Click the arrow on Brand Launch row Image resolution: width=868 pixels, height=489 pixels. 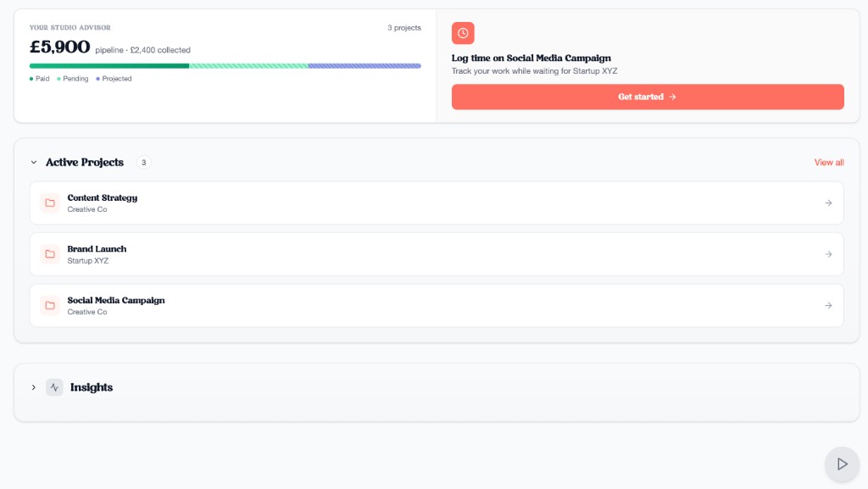click(828, 254)
